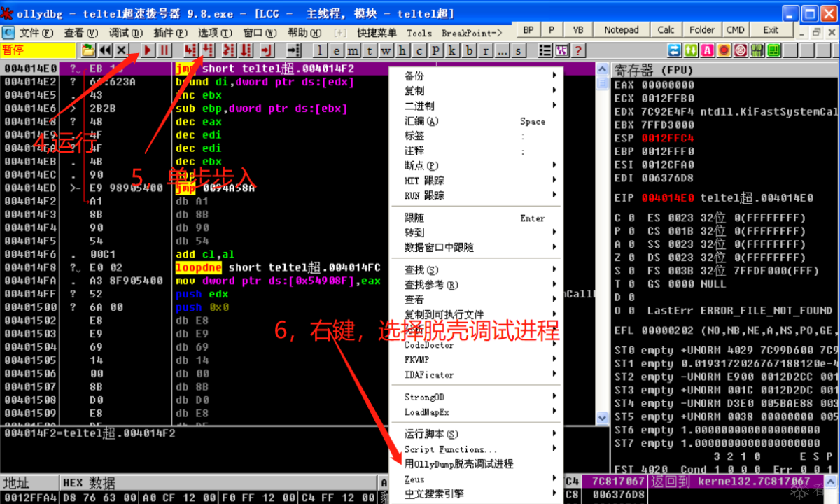Click the Step into toolbar icon

[x=190, y=50]
